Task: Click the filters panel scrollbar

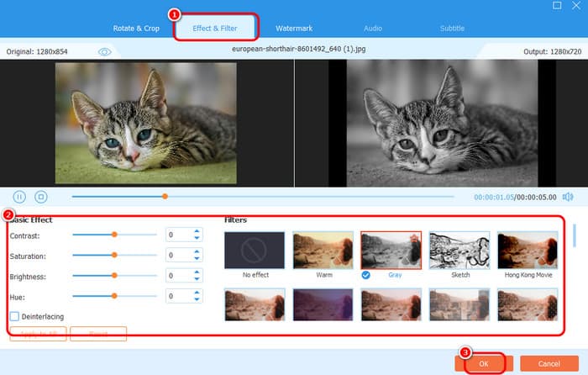Action: point(575,235)
